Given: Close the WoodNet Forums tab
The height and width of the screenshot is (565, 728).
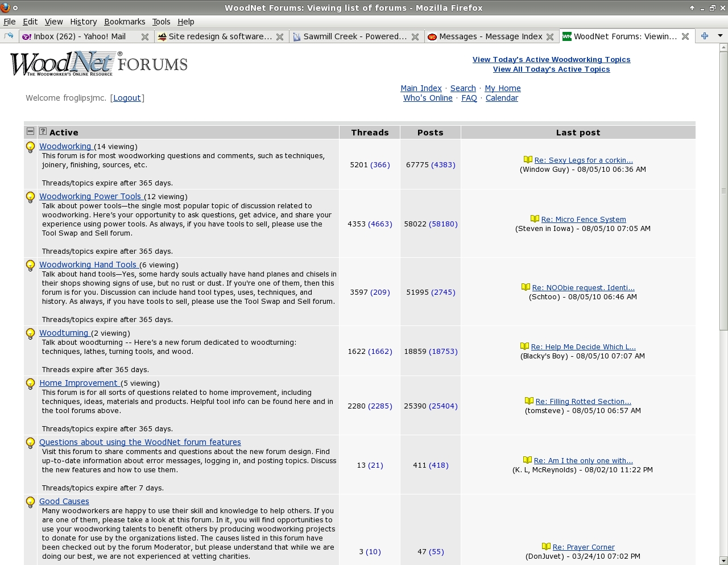Looking at the screenshot, I should pos(685,36).
